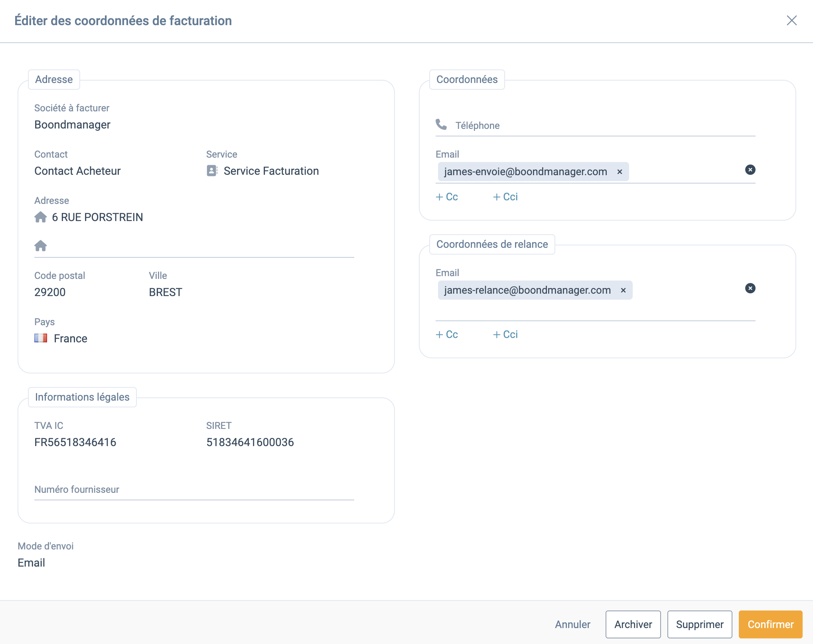Image resolution: width=813 pixels, height=644 pixels.
Task: Click the Coordonnées de relance section label
Action: [492, 244]
